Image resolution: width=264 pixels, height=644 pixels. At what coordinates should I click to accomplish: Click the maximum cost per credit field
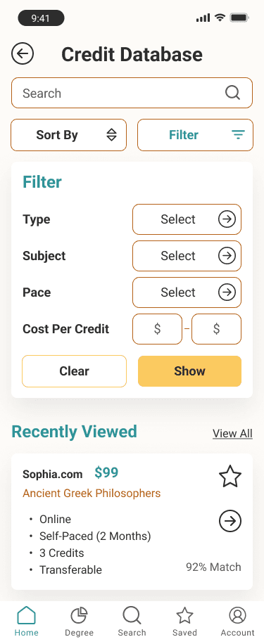pos(216,329)
